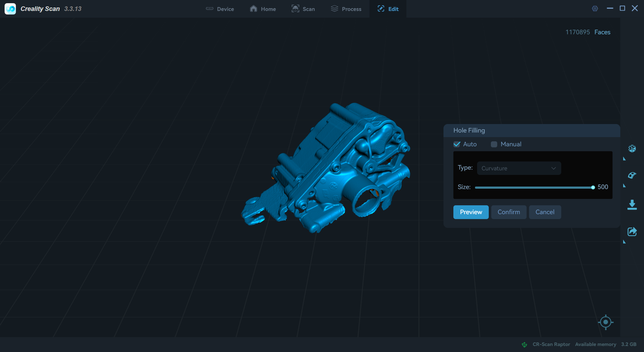644x352 pixels.
Task: Click the Hole Filling panel title
Action: (469, 130)
